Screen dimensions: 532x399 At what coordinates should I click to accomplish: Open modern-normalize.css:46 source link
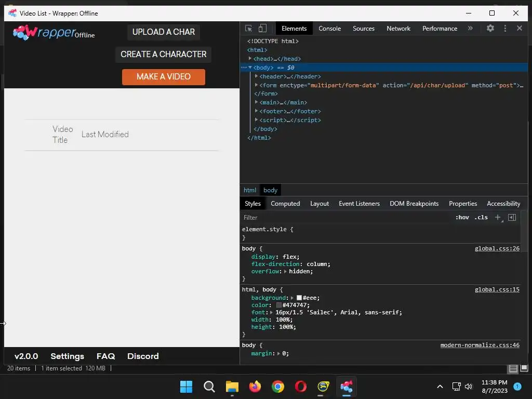[x=480, y=345]
